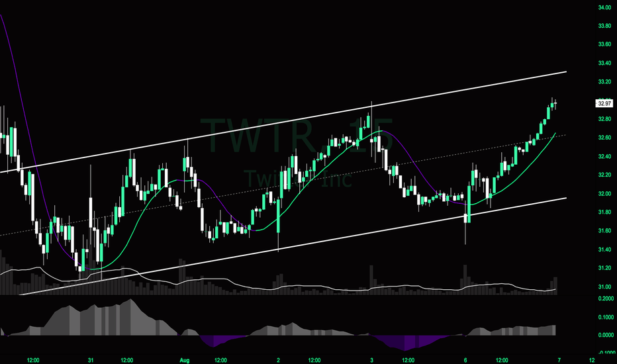Select the 32.60 price axis label
617x364 pixels.
point(604,138)
